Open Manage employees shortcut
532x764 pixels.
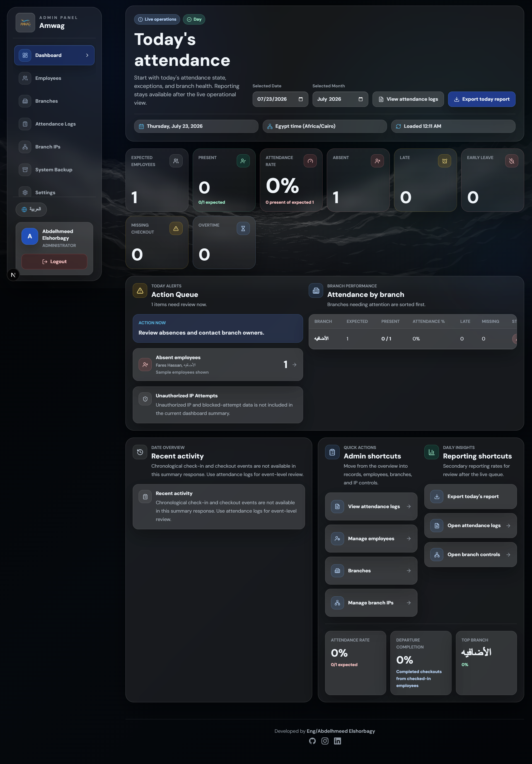point(371,539)
